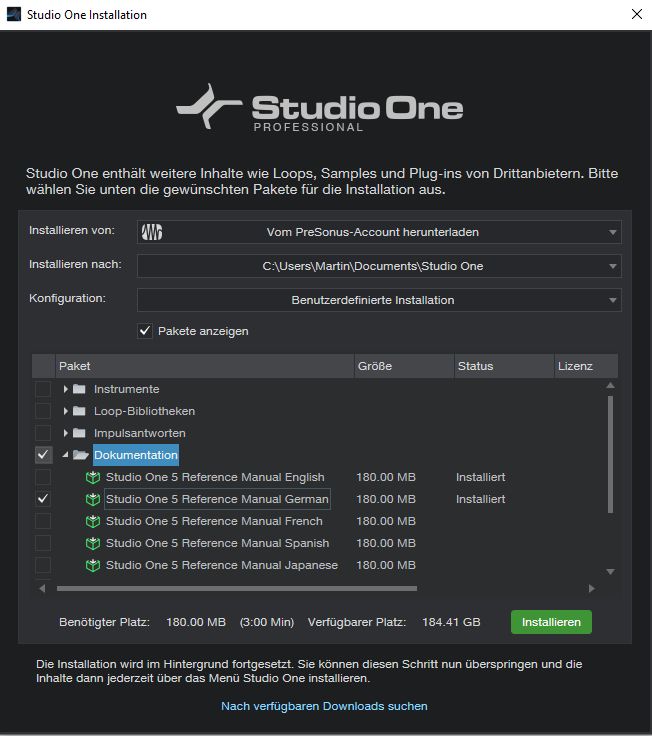This screenshot has height=736, width=652.
Task: Check the Reference Manual Japanese checkbox
Action: (x=43, y=565)
